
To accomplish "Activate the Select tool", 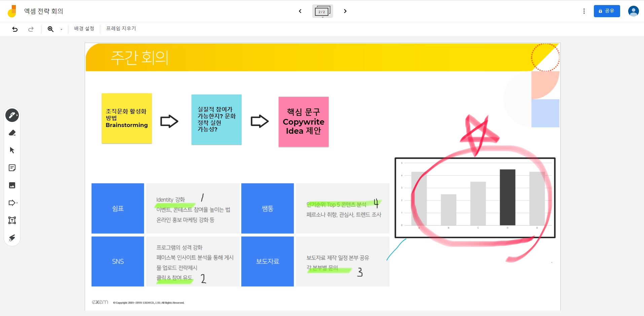I will [12, 150].
